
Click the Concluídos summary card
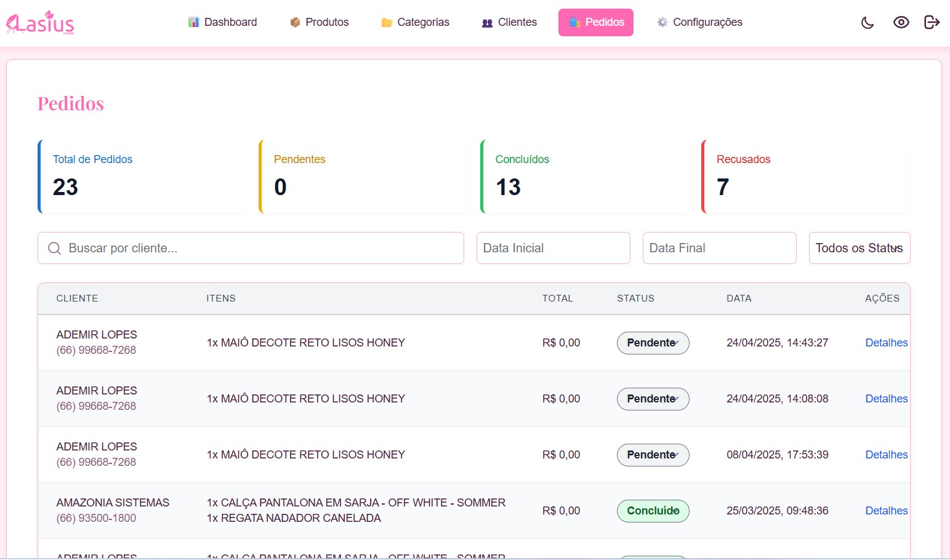585,177
